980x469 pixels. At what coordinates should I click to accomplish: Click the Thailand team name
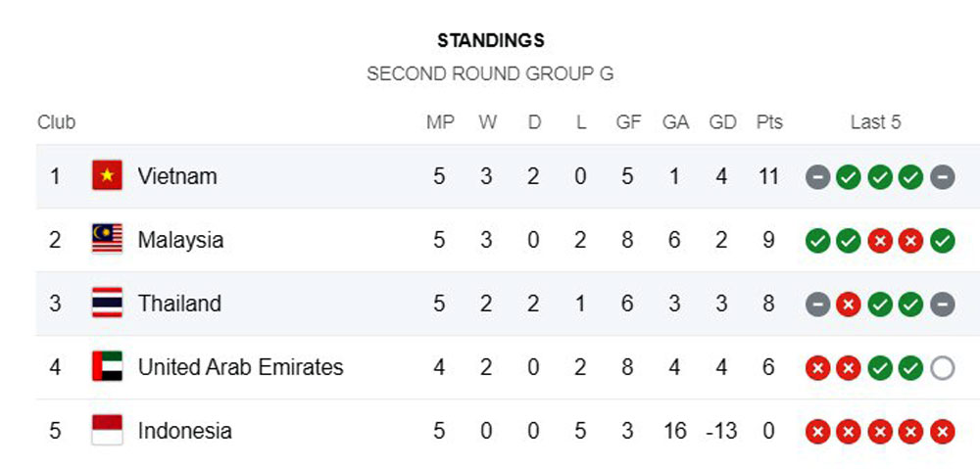pos(180,304)
